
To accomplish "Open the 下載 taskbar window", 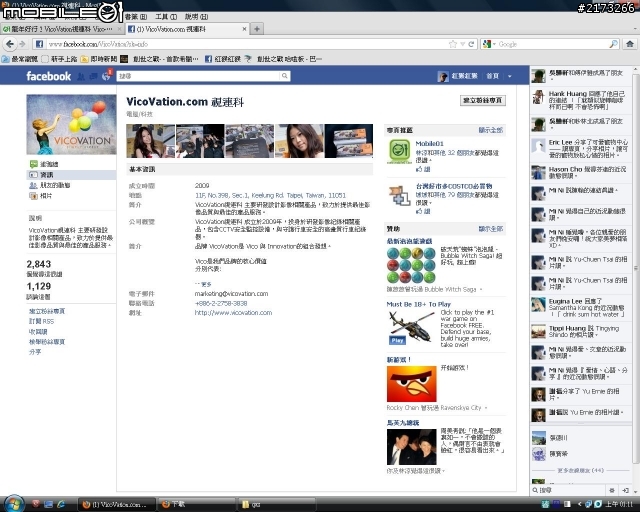I will tap(197, 504).
